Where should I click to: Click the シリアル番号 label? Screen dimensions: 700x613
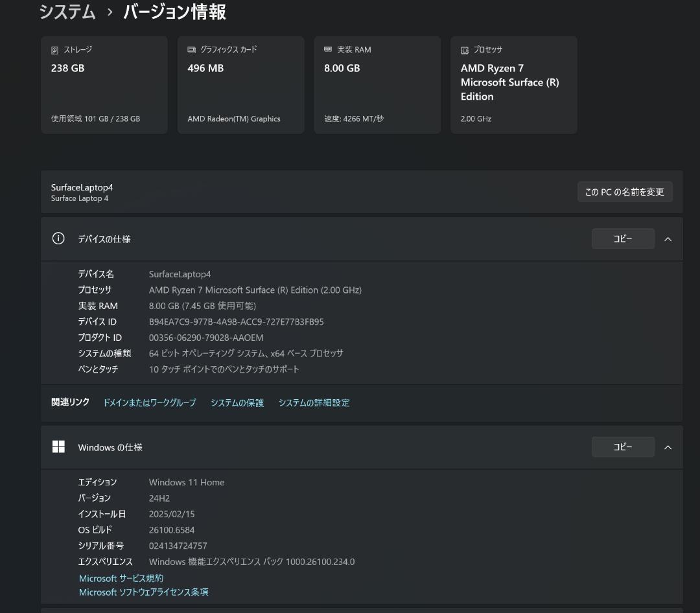pos(101,546)
